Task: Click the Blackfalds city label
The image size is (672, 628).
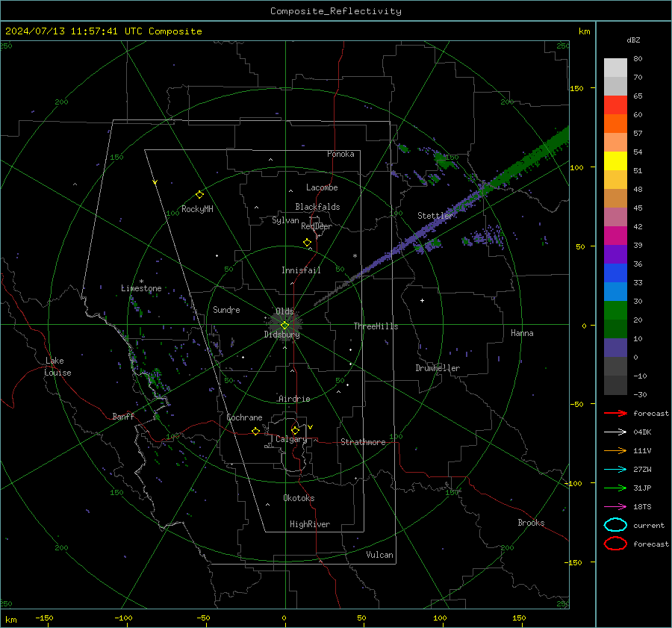Action: (x=317, y=207)
